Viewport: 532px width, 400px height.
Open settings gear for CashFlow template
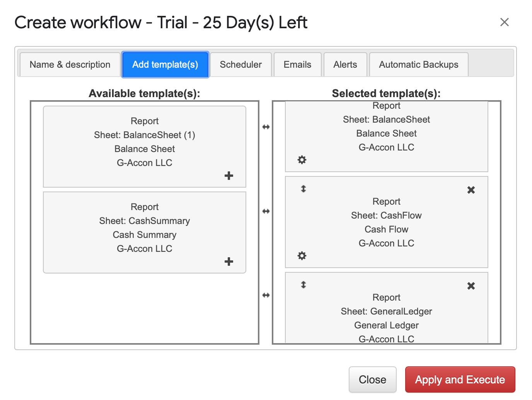click(x=302, y=256)
